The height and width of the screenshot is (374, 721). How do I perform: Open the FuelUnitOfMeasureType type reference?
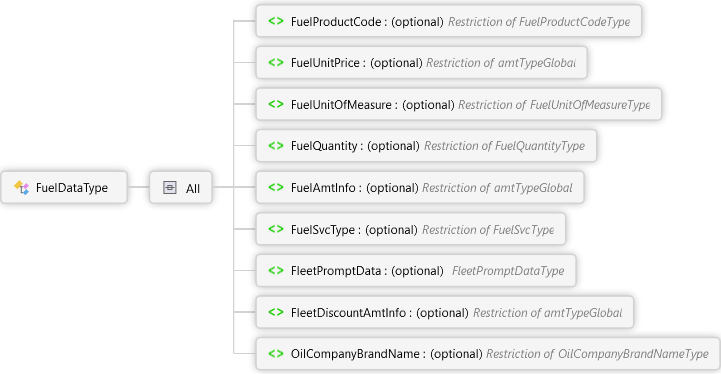coord(554,105)
